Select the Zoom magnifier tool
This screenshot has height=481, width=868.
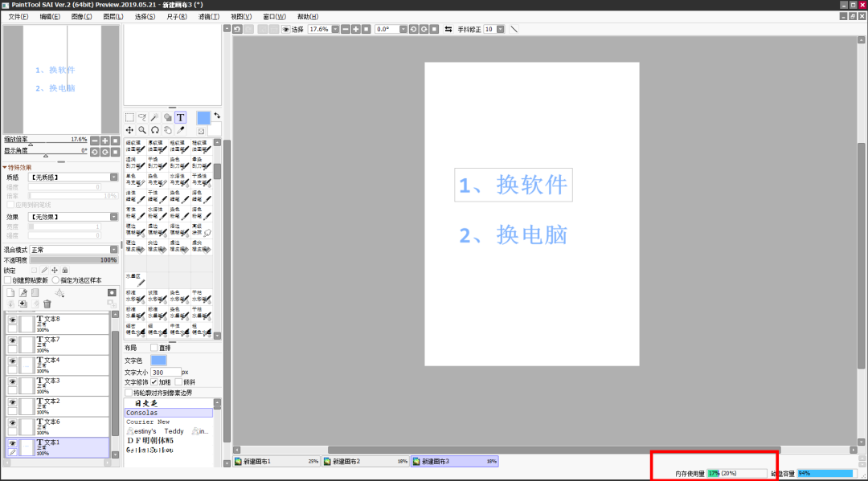pos(142,129)
